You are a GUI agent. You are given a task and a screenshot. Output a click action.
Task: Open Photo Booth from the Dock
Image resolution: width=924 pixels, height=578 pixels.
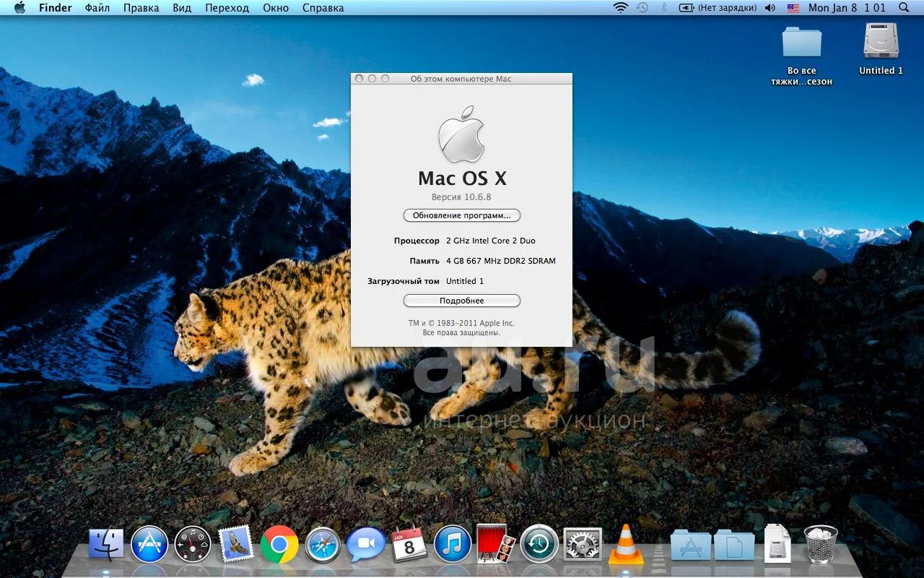(496, 544)
